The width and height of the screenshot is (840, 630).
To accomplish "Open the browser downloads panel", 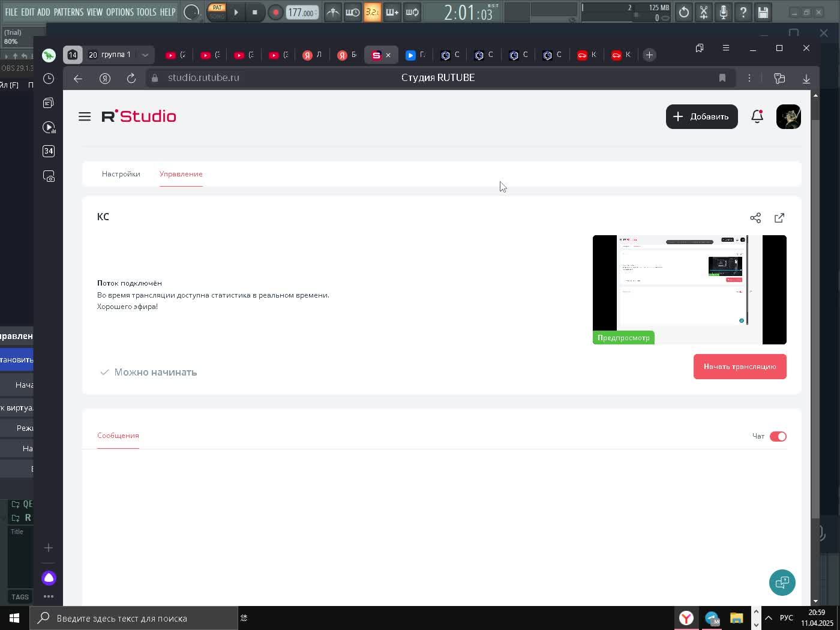I will (x=806, y=78).
